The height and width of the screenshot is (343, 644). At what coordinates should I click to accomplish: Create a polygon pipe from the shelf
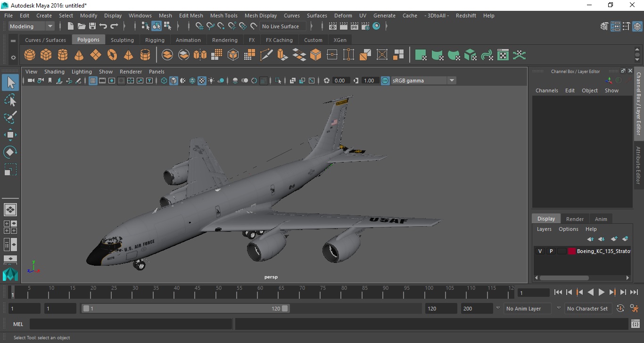pos(145,55)
